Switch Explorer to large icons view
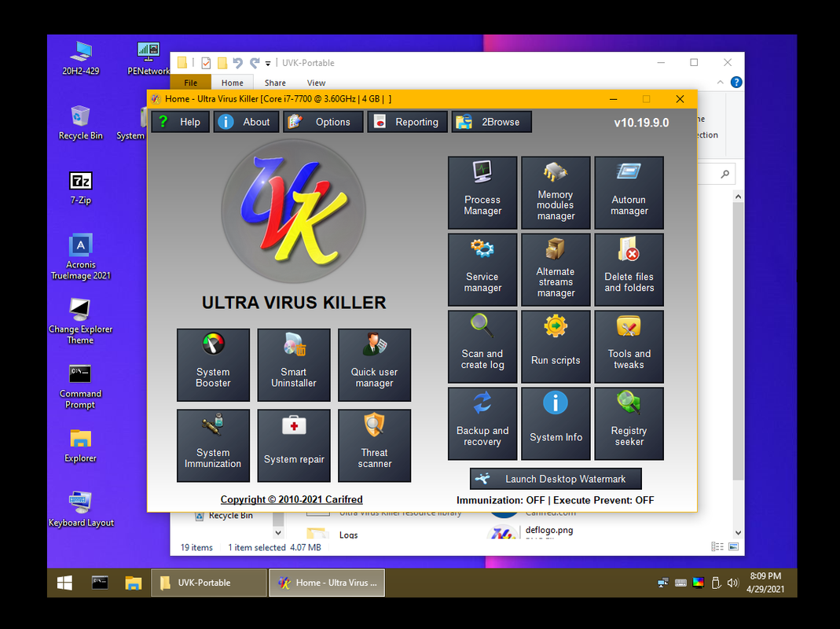The width and height of the screenshot is (840, 629). click(x=733, y=546)
